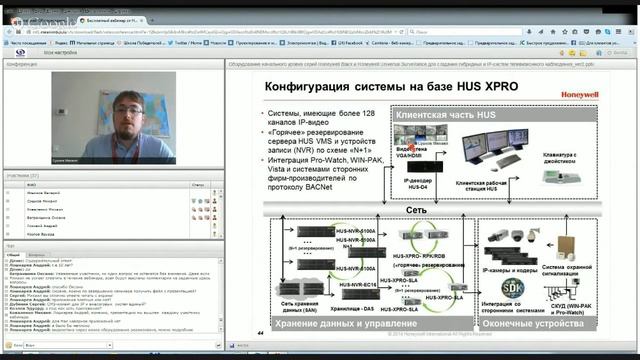Click the Выход button

point(618,53)
